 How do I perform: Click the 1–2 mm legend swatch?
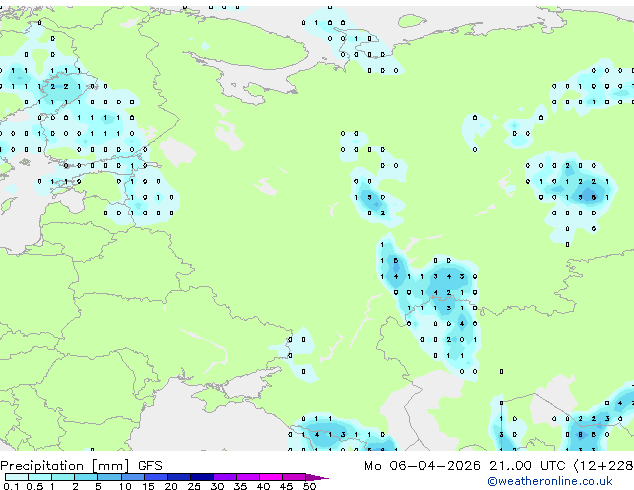pos(63,477)
